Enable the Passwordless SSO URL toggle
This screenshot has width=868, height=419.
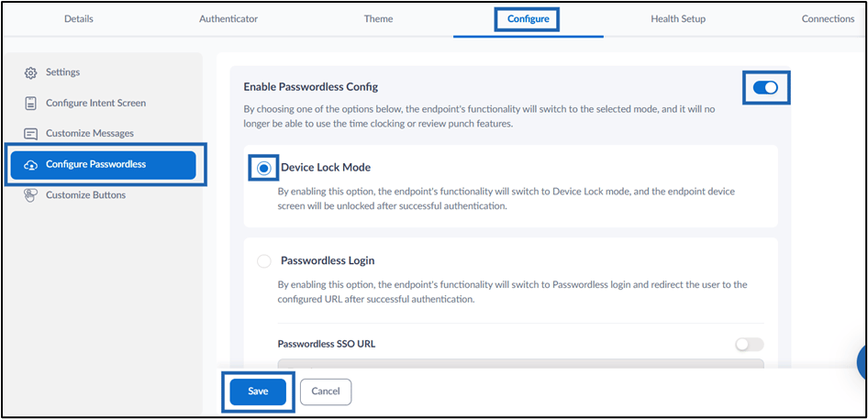point(749,345)
